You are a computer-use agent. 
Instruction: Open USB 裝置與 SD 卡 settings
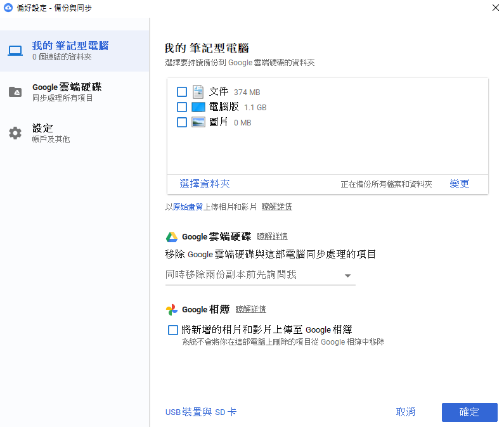click(201, 412)
